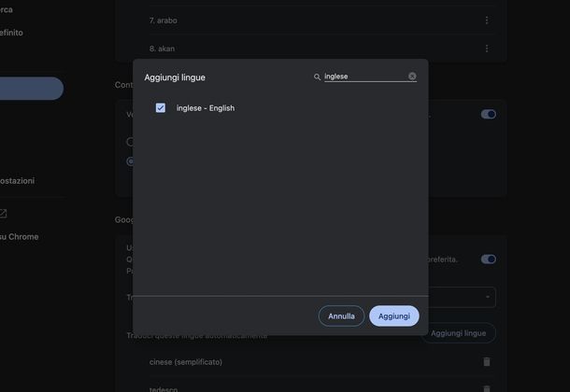
Task: Delete cinese (semplificato) from auto-translate list
Action: [x=487, y=362]
